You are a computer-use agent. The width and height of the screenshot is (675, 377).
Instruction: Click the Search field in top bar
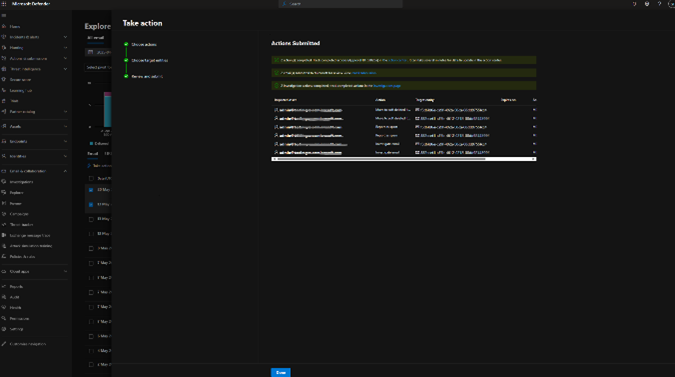[x=340, y=4]
